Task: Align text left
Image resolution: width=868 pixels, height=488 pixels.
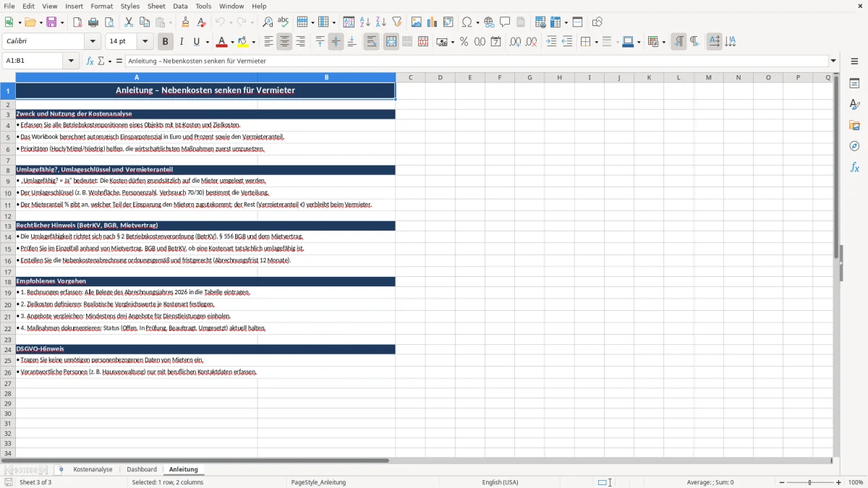Action: (269, 42)
